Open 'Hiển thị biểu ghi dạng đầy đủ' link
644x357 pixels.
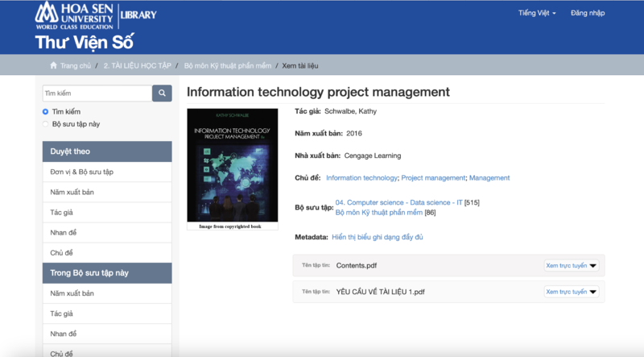pos(377,237)
